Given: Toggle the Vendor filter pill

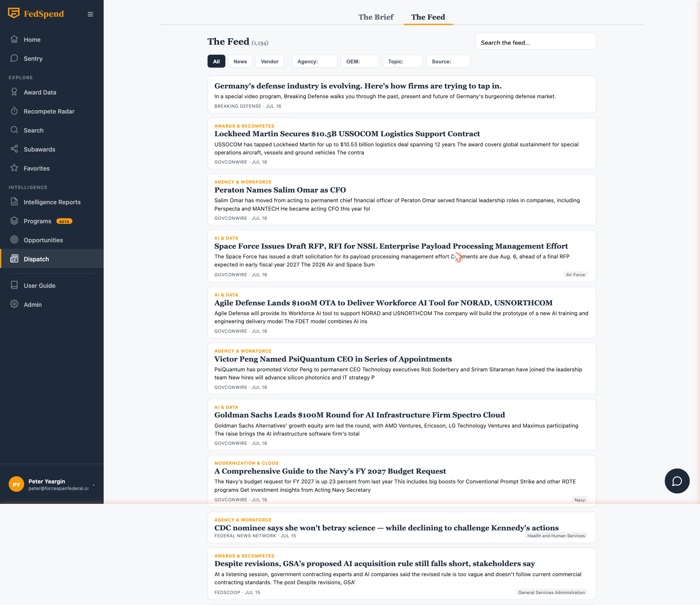Looking at the screenshot, I should 270,61.
